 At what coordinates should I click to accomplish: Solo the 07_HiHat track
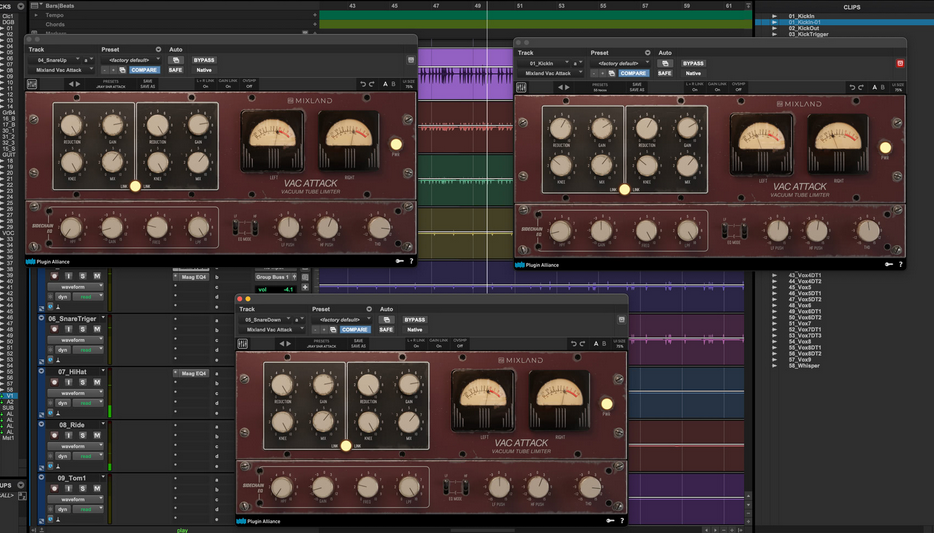[x=83, y=382]
